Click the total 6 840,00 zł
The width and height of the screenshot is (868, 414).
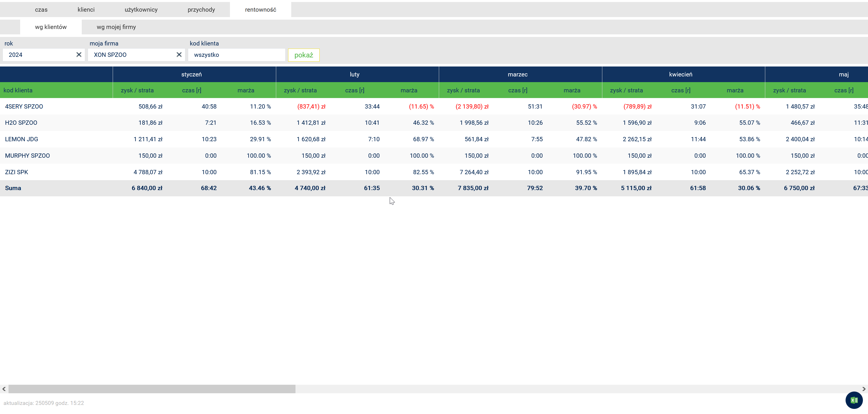pyautogui.click(x=147, y=188)
